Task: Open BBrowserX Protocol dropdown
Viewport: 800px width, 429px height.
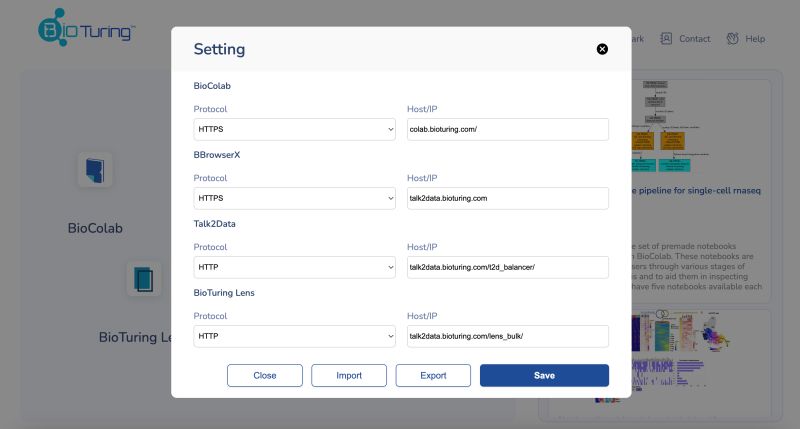Action: click(294, 198)
